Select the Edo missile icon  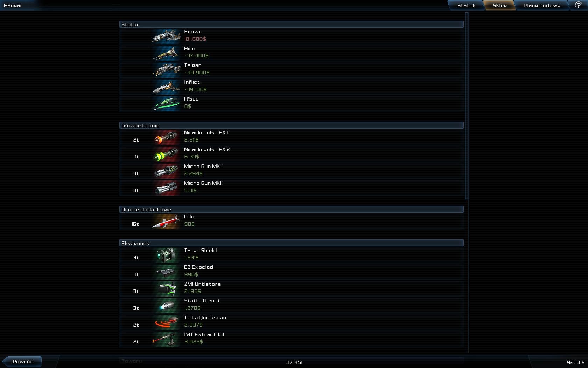coord(166,221)
